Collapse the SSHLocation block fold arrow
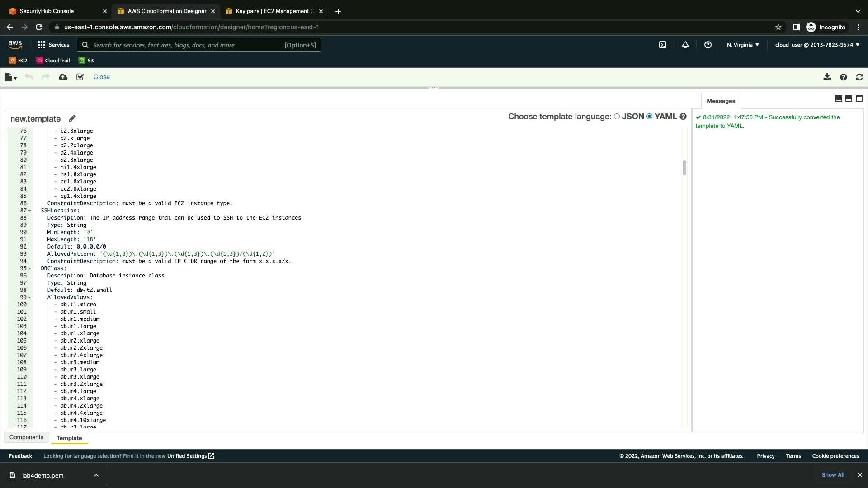 (30, 211)
